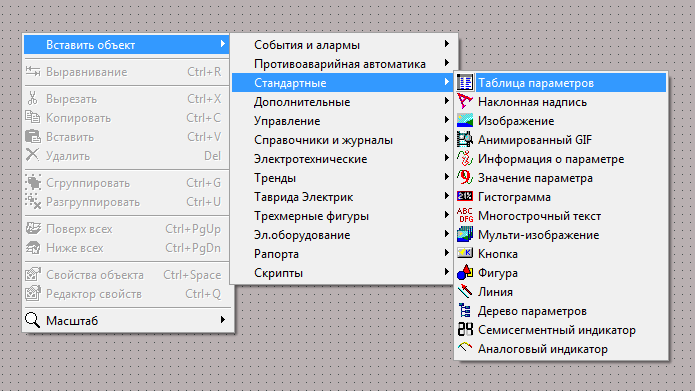Expand Справочники и журналы submenu arrow
Screen dimensions: 695x391
pos(447,139)
